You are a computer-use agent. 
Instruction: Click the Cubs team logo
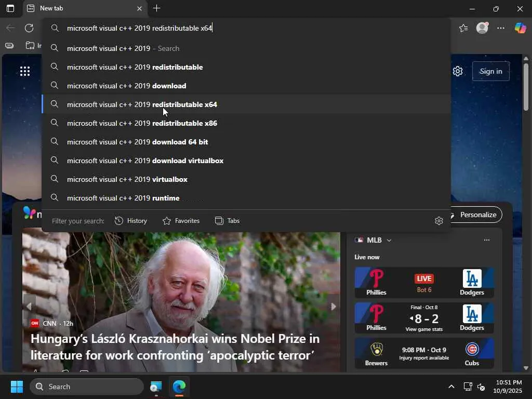[x=472, y=349]
